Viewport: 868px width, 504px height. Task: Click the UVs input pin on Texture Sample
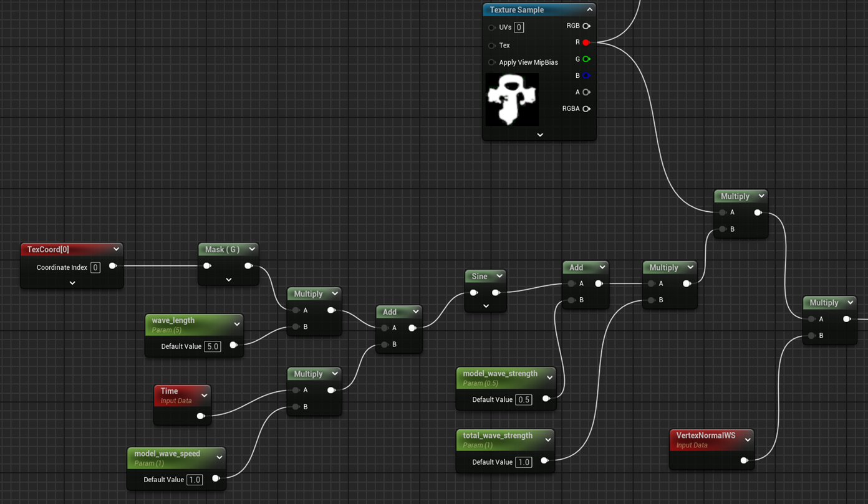[x=492, y=27]
